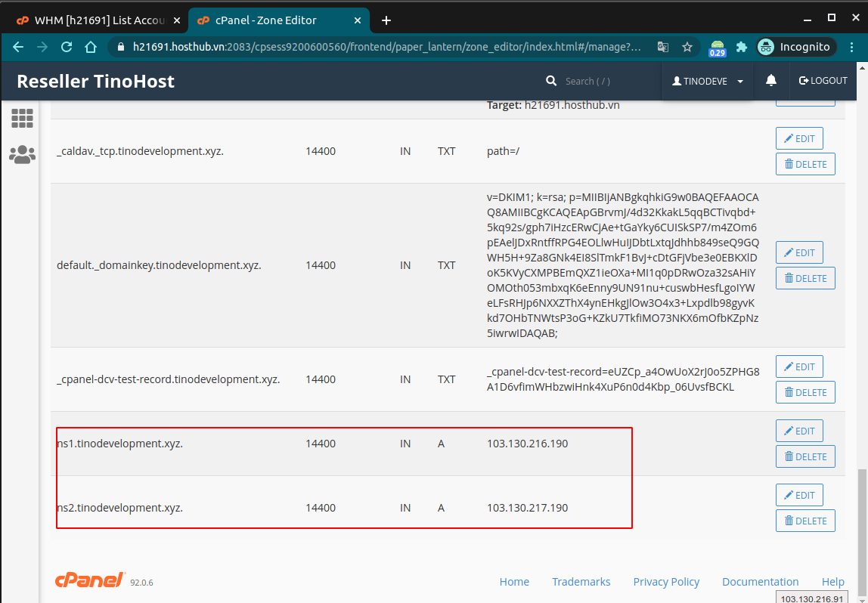Open the Help footer link
Screen dimensions: 868x603
(x=833, y=582)
